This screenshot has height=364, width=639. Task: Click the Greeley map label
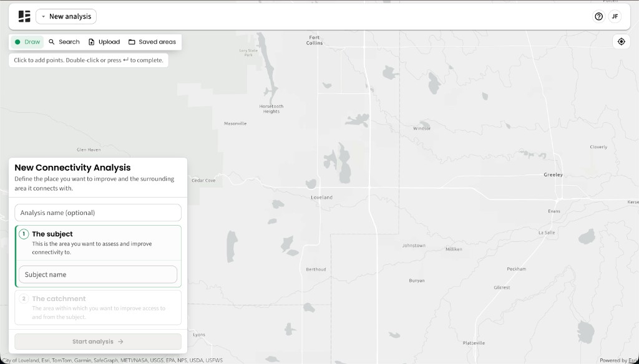click(x=553, y=175)
